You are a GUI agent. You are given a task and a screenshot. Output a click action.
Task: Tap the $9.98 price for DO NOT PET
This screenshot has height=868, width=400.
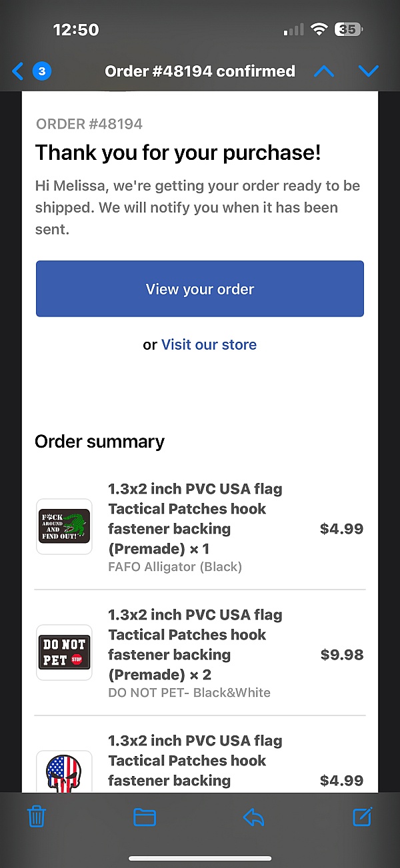pos(342,655)
